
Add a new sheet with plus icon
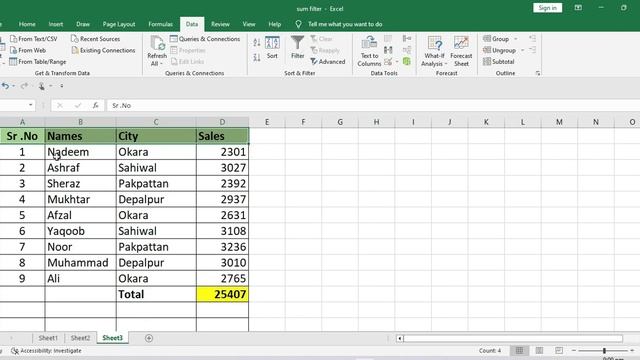(149, 338)
